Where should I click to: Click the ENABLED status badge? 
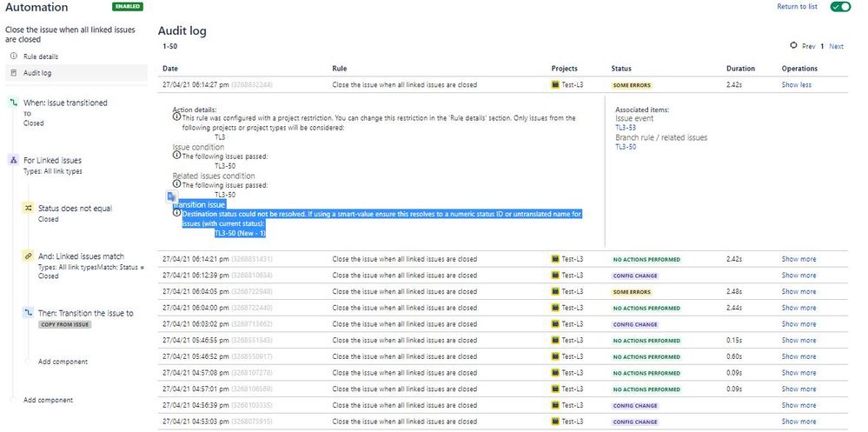[128, 7]
